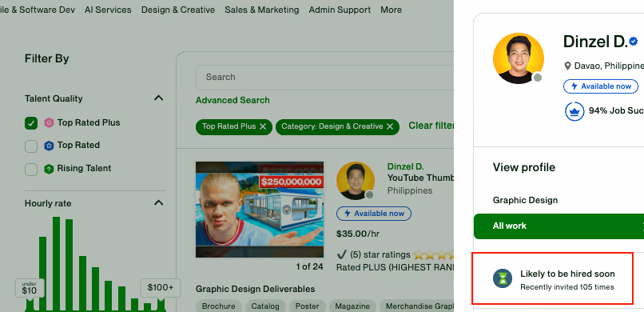Open Dinzel D. large profile photo
The height and width of the screenshot is (312, 644).
click(519, 58)
